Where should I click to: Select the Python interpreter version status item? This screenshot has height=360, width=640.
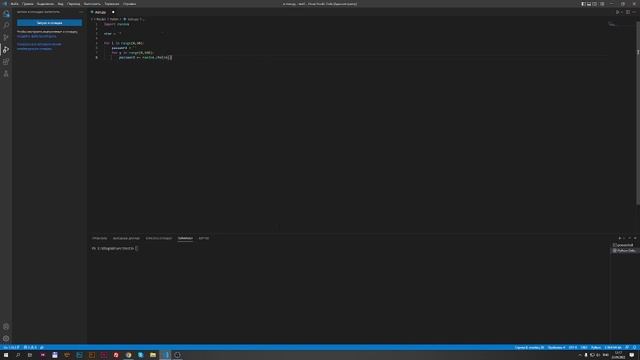tap(613, 347)
